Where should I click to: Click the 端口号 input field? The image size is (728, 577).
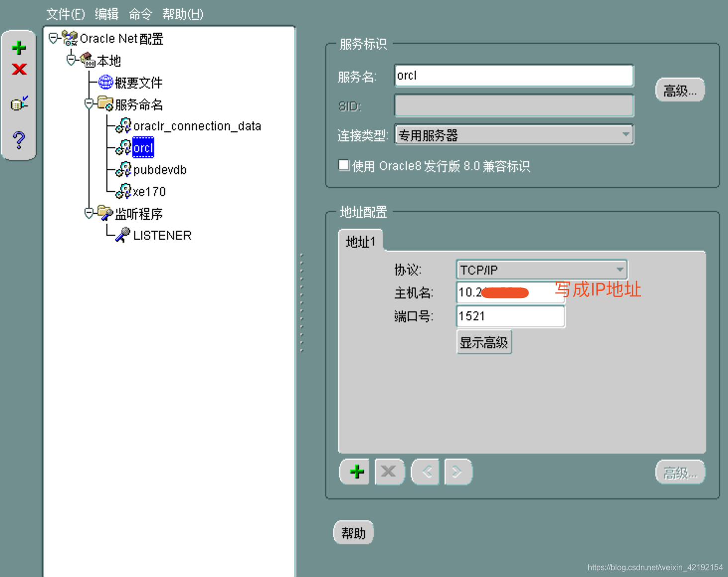click(511, 316)
